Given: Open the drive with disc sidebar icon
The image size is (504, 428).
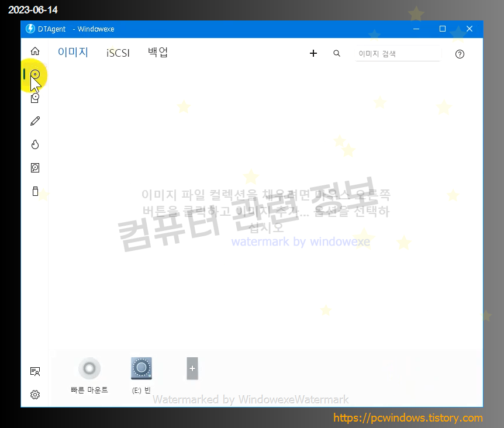Looking at the screenshot, I should [x=35, y=98].
